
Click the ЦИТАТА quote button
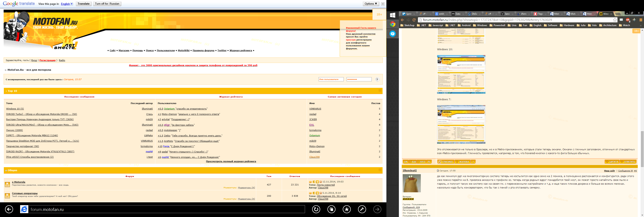pyautogui.click(x=612, y=162)
